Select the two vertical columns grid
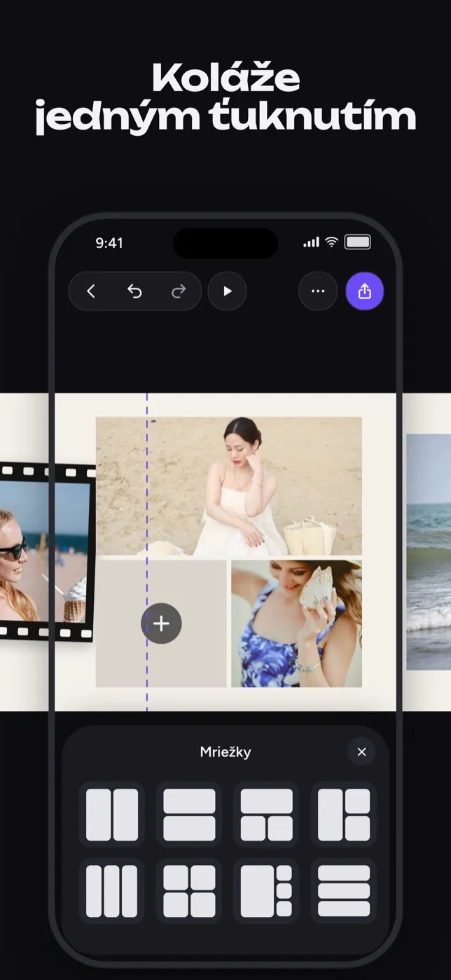Viewport: 451px width, 980px height. click(x=112, y=815)
